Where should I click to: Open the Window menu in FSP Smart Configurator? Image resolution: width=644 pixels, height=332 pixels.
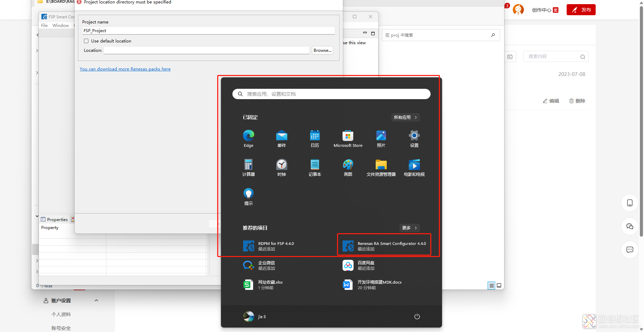click(x=60, y=26)
